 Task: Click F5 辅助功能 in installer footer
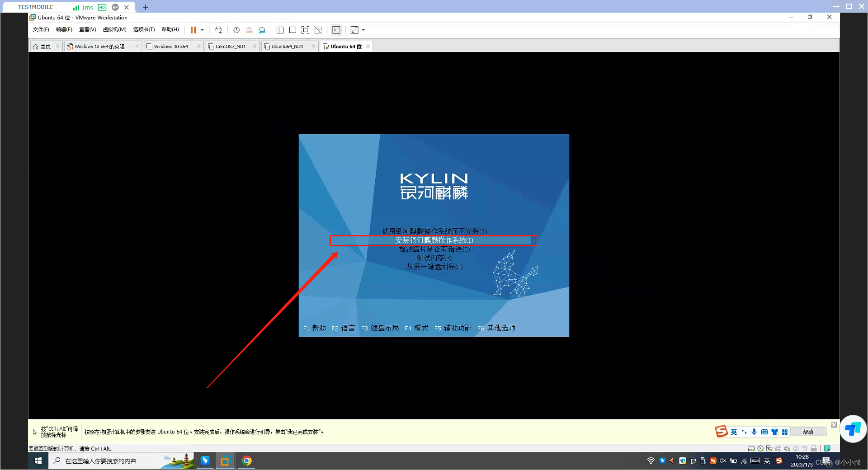point(453,328)
